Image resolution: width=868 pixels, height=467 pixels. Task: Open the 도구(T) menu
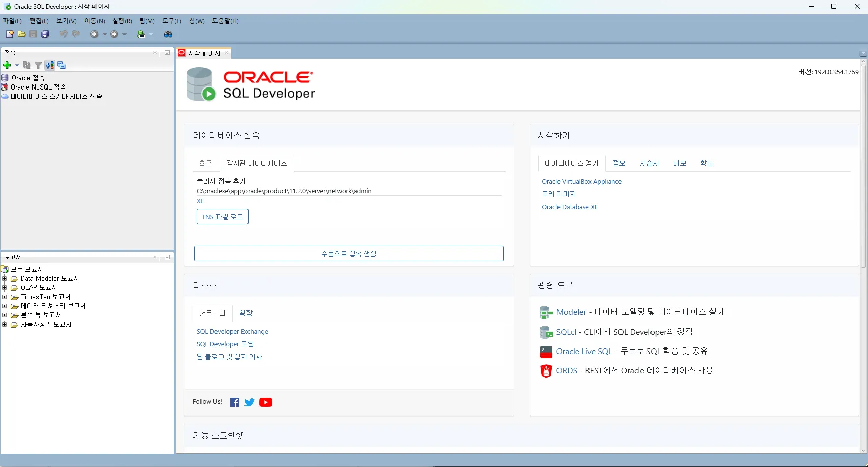pos(172,21)
